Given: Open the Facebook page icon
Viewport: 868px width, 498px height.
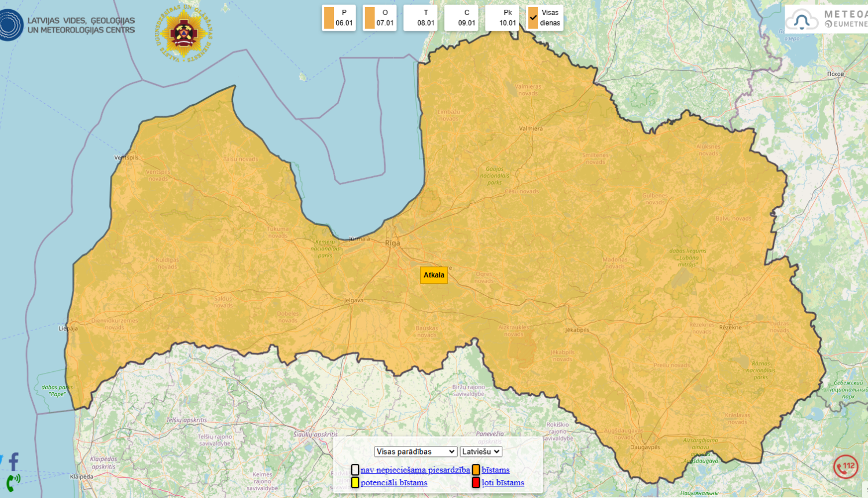Looking at the screenshot, I should (x=14, y=462).
